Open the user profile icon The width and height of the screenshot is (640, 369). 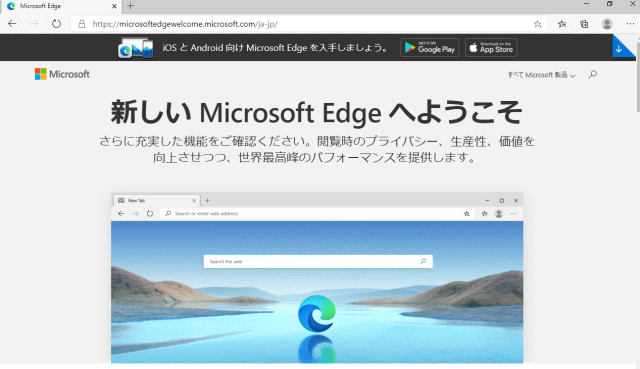click(x=607, y=24)
